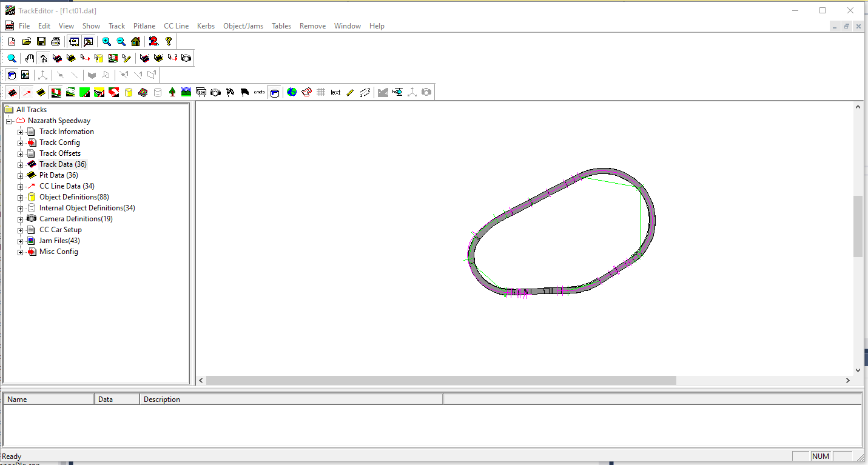
Task: Click the New track file icon
Action: click(x=12, y=41)
